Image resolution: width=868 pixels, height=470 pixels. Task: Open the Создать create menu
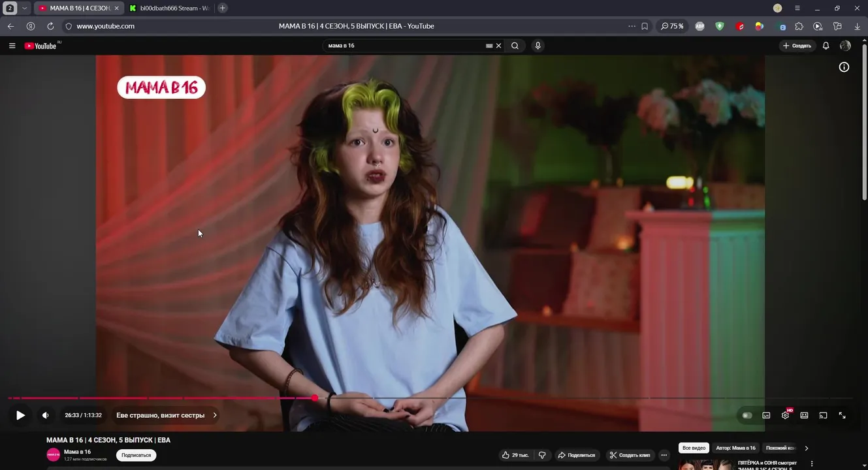[797, 46]
